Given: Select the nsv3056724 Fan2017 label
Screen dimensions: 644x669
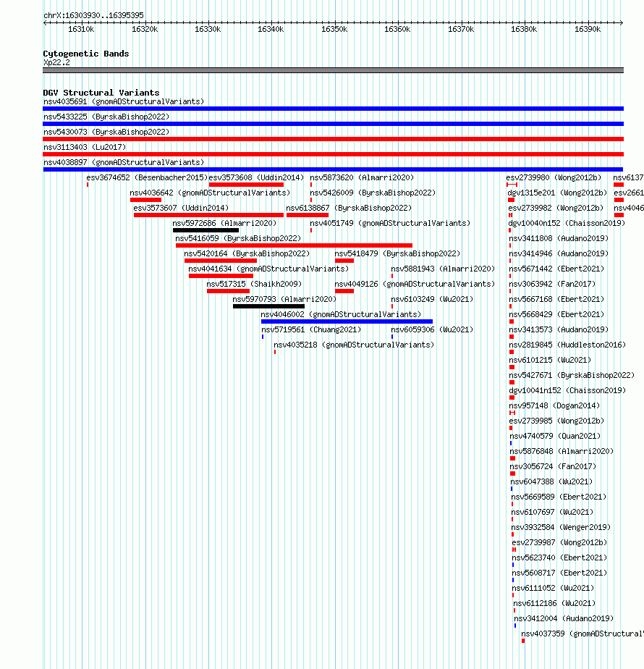Looking at the screenshot, I should pyautogui.click(x=553, y=467).
